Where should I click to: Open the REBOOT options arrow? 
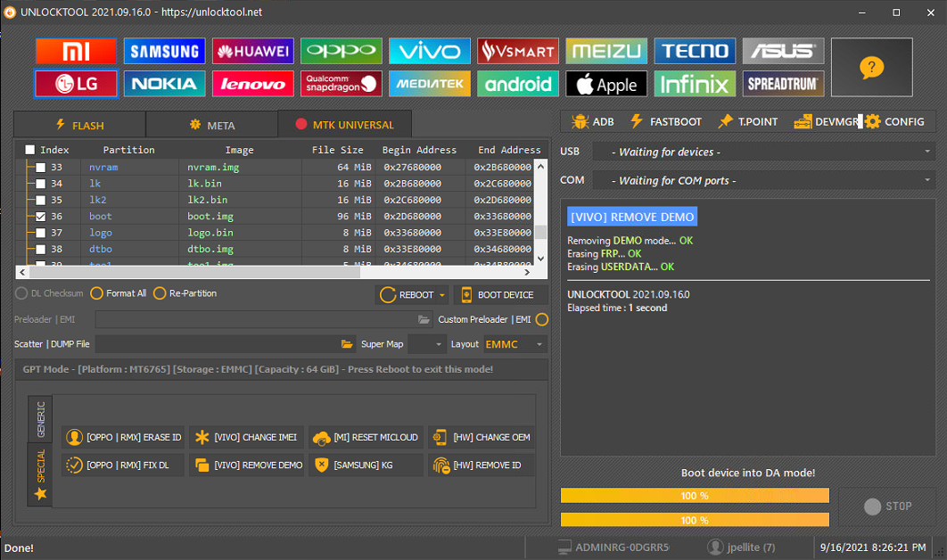pyautogui.click(x=442, y=295)
